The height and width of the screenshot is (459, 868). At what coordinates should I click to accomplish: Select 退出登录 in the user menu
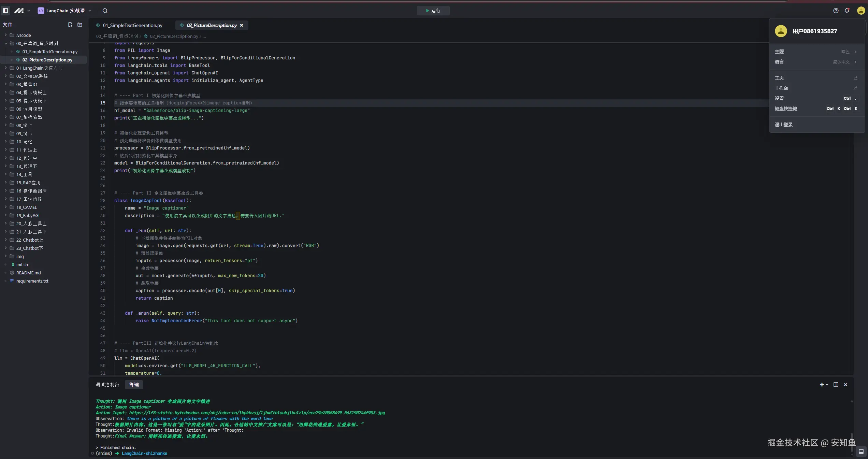[x=783, y=125]
